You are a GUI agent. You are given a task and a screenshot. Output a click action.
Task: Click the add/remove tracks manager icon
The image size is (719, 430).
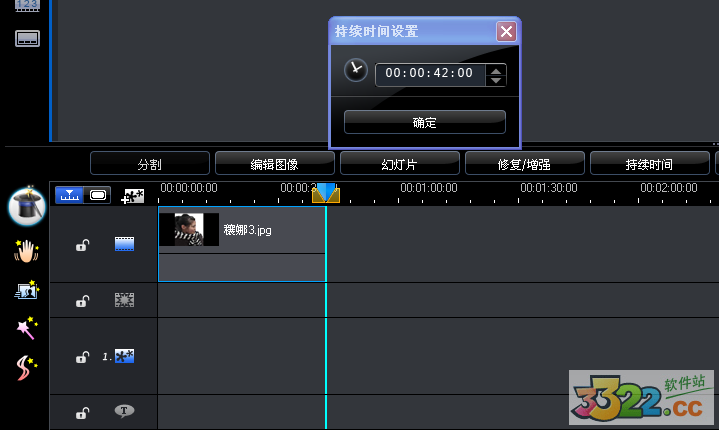pyautogui.click(x=132, y=196)
